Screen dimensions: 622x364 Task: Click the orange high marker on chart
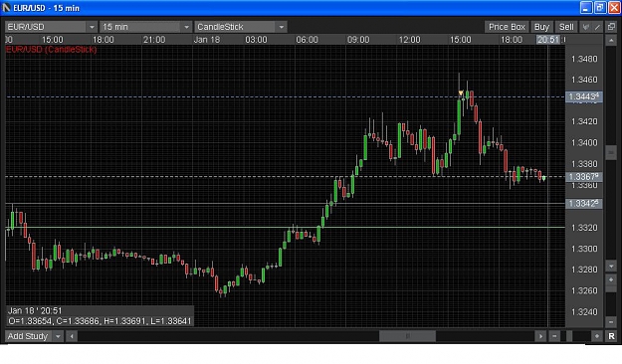461,93
